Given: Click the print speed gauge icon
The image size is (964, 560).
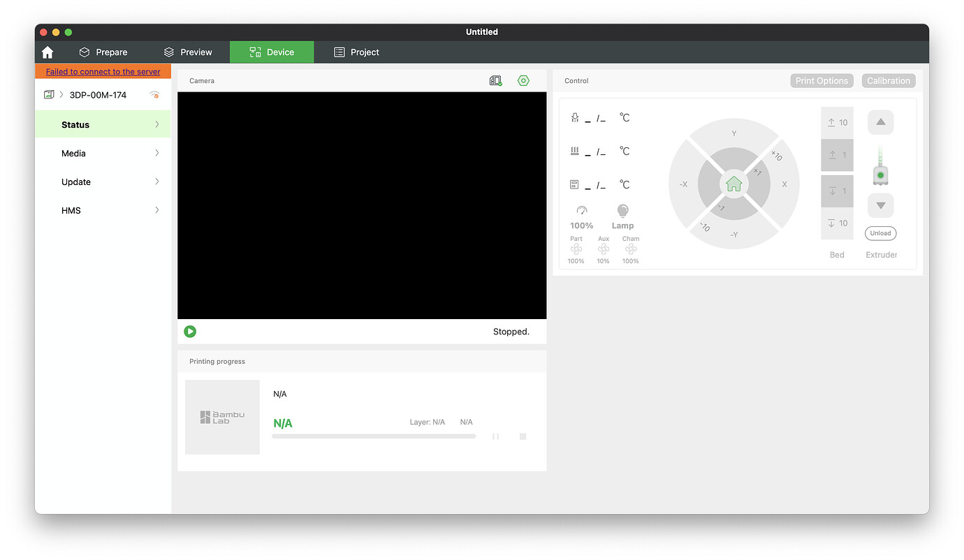Looking at the screenshot, I should [582, 210].
